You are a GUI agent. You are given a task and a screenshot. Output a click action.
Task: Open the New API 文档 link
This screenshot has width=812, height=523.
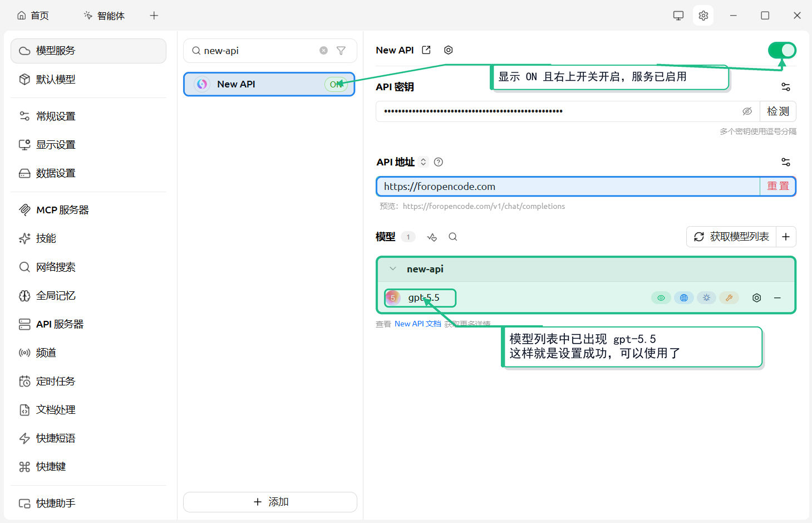pos(418,324)
